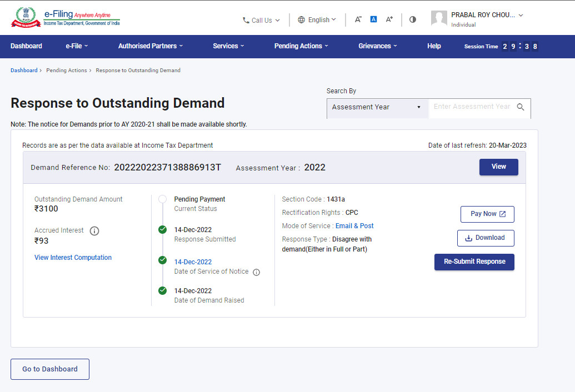This screenshot has height=392, width=575.
Task: Click the Outstanding Demand Amount ₹3100
Action: point(46,209)
